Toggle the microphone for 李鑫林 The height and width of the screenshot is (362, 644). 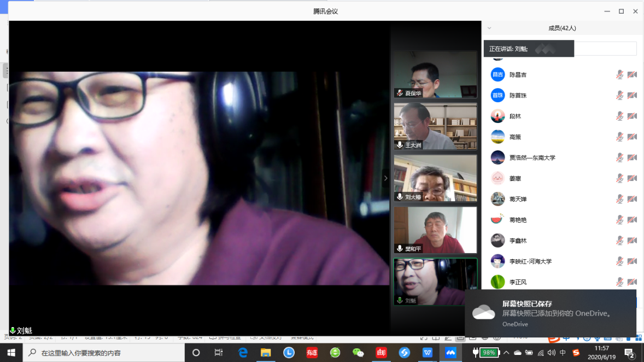(619, 241)
